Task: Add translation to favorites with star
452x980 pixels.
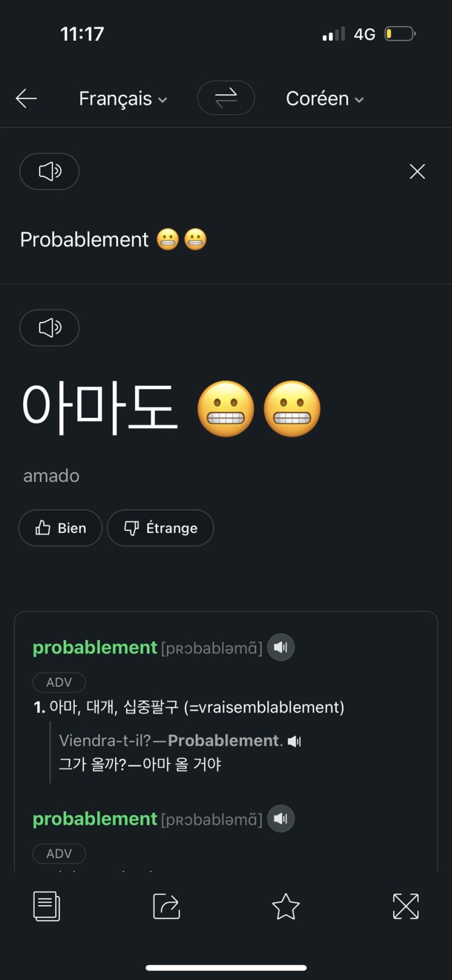Action: tap(286, 906)
